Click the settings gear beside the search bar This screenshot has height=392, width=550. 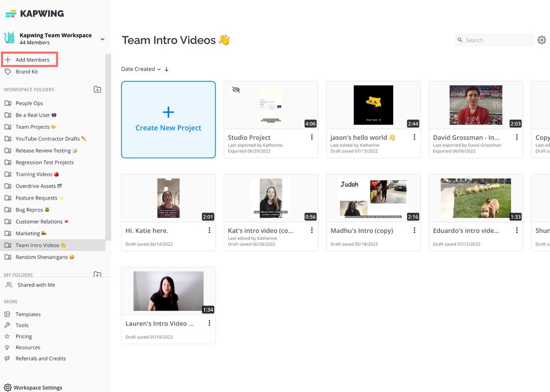coord(542,40)
